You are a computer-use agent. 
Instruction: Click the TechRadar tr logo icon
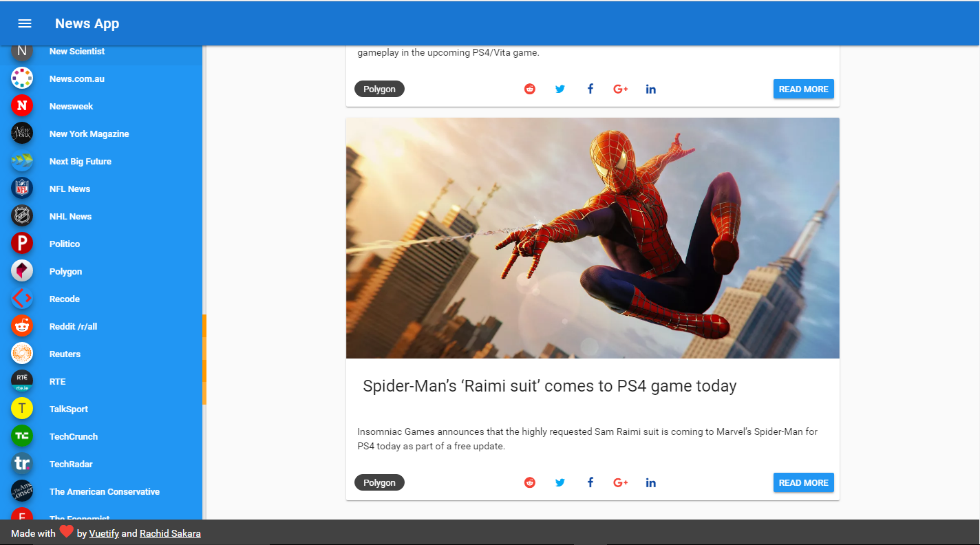pyautogui.click(x=22, y=464)
